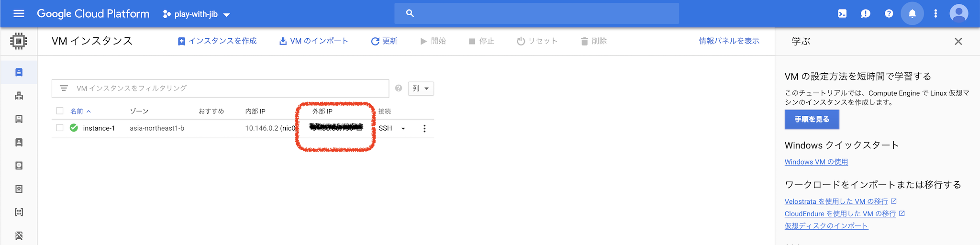Click the 手順を見る button

click(x=812, y=120)
